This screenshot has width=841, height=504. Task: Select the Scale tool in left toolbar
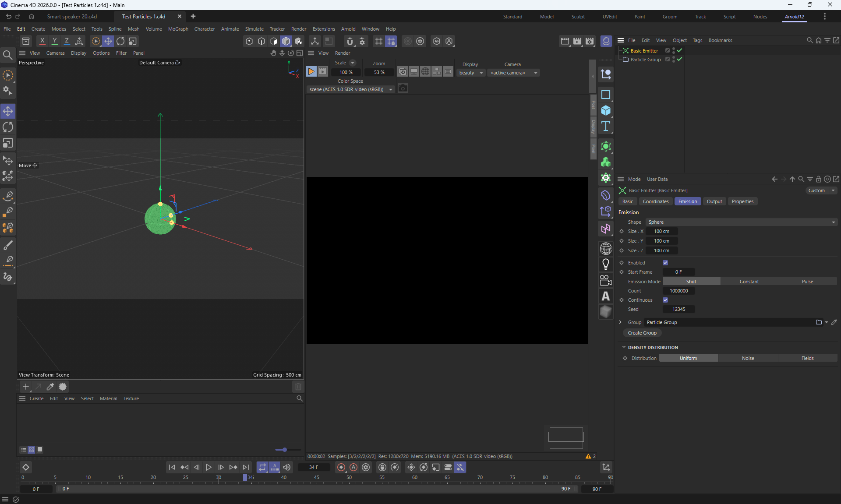(x=8, y=144)
